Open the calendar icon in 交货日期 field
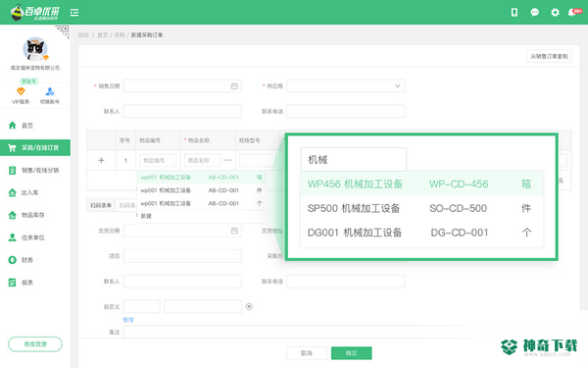This screenshot has width=588, height=368. click(x=234, y=231)
